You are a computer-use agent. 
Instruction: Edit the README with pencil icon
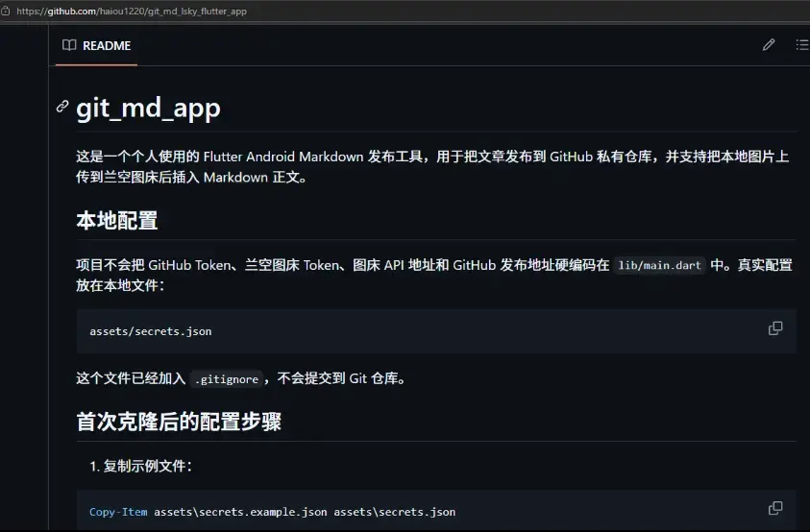(x=769, y=45)
